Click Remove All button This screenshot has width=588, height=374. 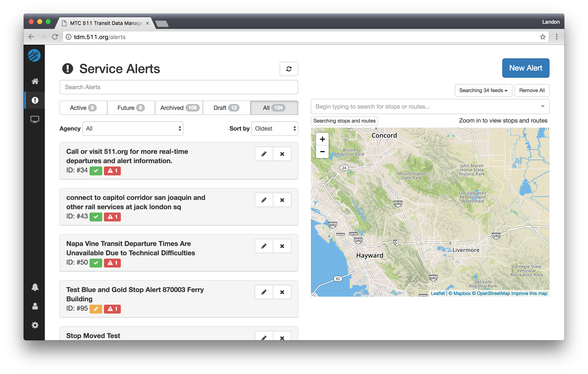tap(532, 90)
